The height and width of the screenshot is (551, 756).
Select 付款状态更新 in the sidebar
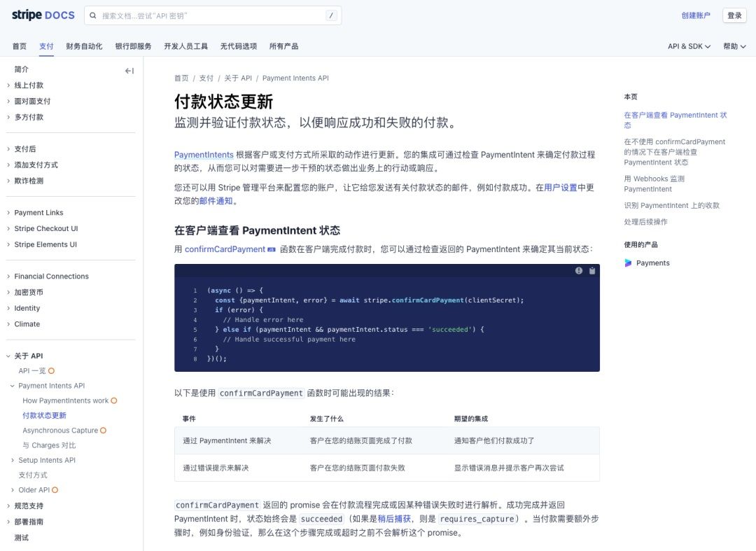tap(44, 416)
